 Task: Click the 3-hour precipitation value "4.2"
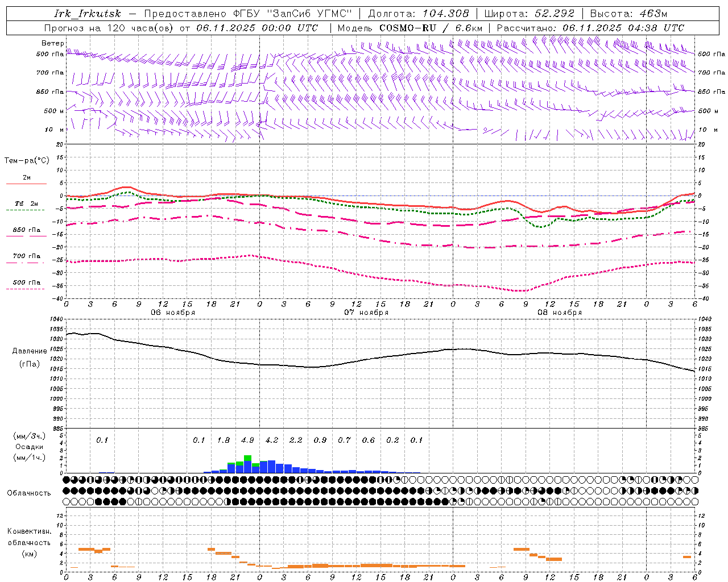(x=272, y=440)
